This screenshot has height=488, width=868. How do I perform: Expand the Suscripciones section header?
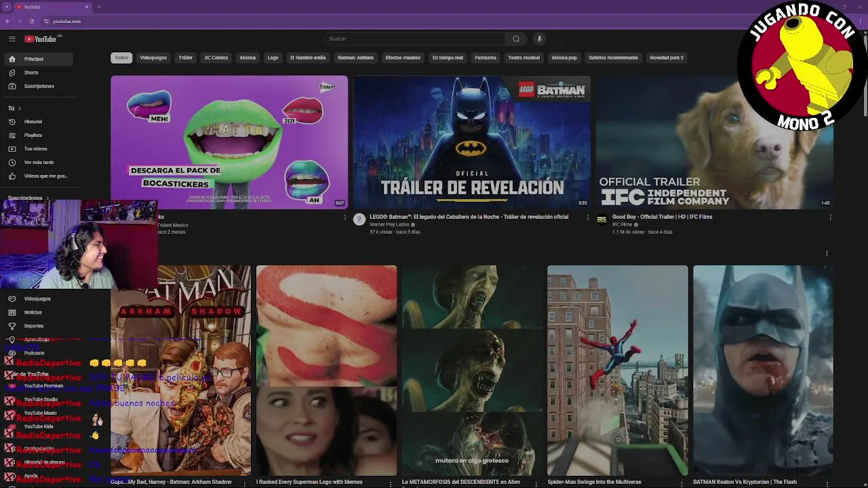pyautogui.click(x=28, y=198)
